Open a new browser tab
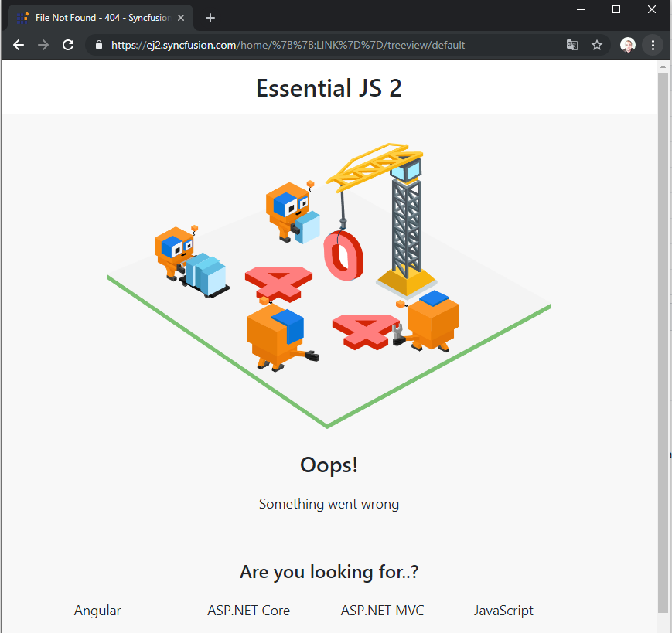This screenshot has height=633, width=672. (x=210, y=18)
